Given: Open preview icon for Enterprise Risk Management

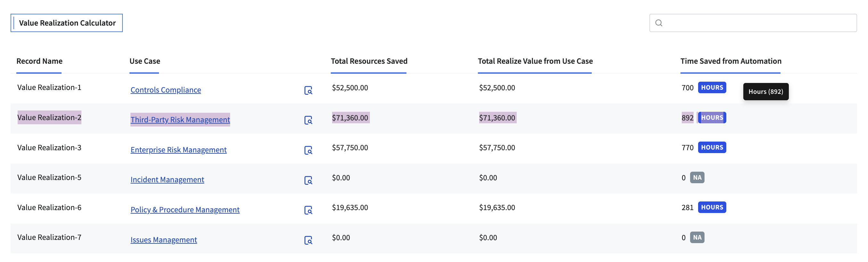Looking at the screenshot, I should pos(308,150).
